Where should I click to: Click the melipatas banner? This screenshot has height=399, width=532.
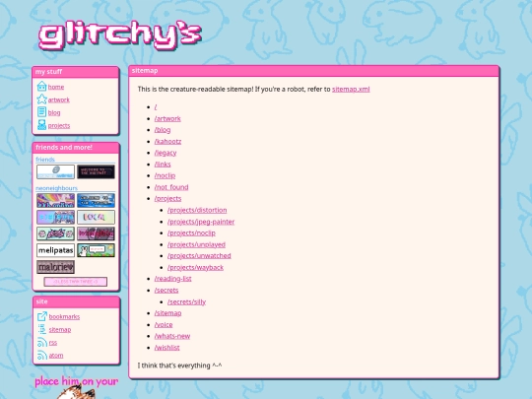[55, 250]
